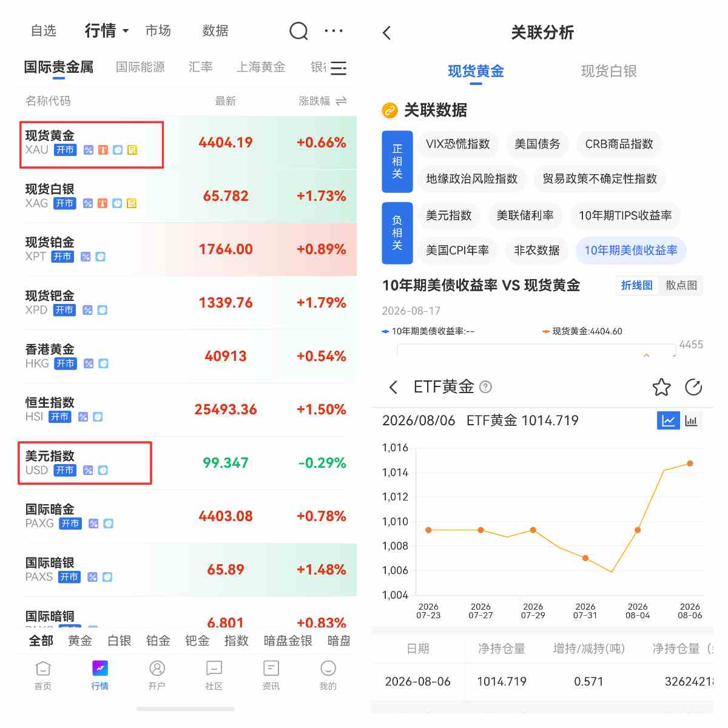728x728 pixels.
Task: Open 社区 in bottom navigation
Action: 214,675
